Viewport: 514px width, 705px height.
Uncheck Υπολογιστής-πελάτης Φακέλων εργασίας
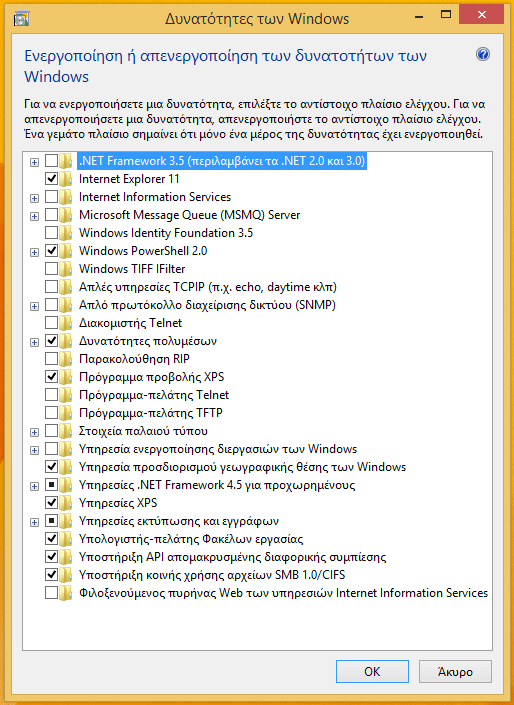click(x=51, y=538)
